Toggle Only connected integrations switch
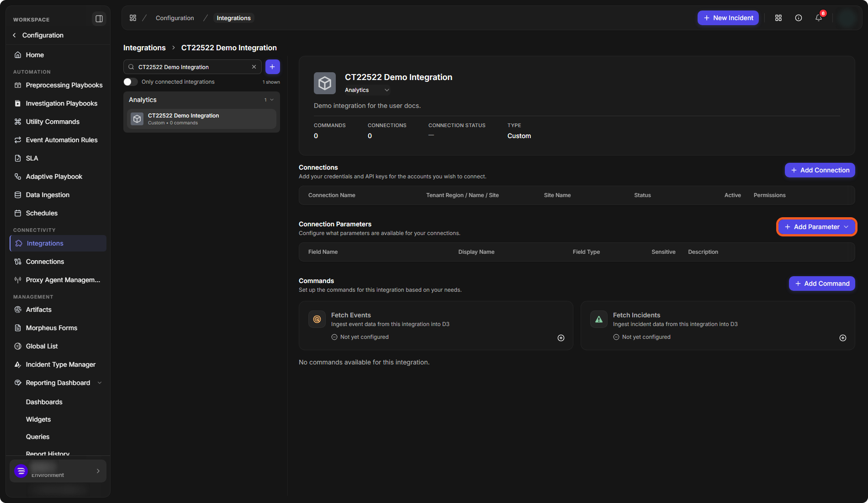The height and width of the screenshot is (503, 868). point(131,82)
